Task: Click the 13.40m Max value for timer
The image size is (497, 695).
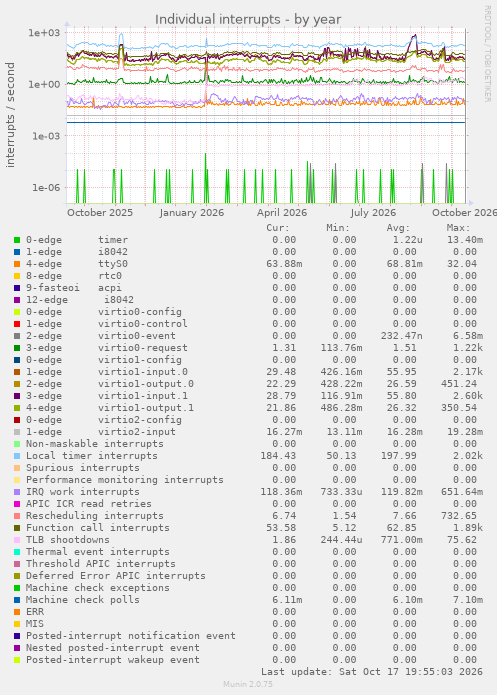Action: point(465,240)
